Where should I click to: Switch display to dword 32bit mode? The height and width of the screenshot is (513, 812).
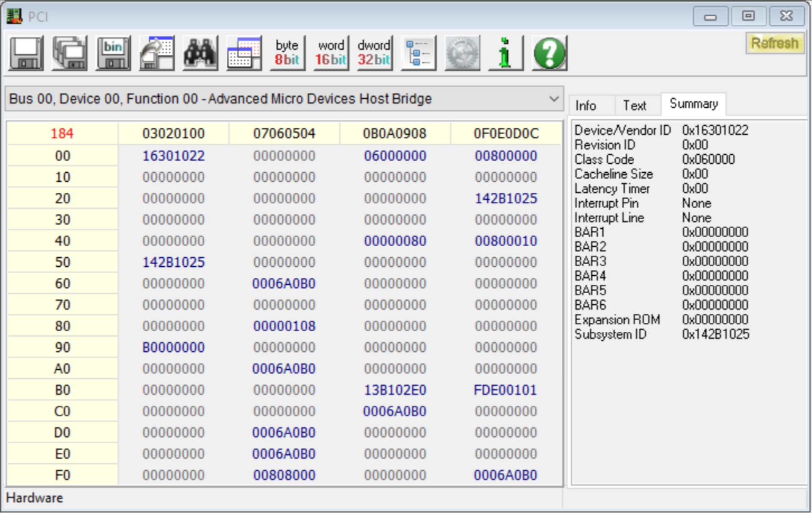[x=374, y=53]
